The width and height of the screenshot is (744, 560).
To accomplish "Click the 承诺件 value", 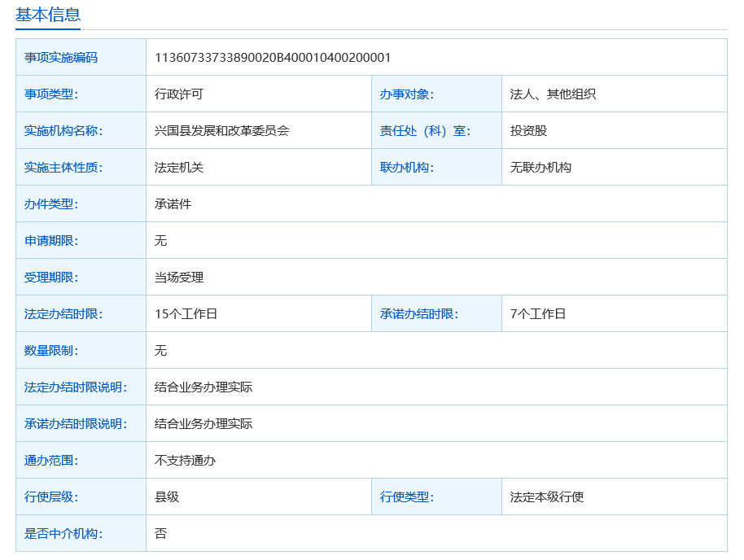I will 173,203.
